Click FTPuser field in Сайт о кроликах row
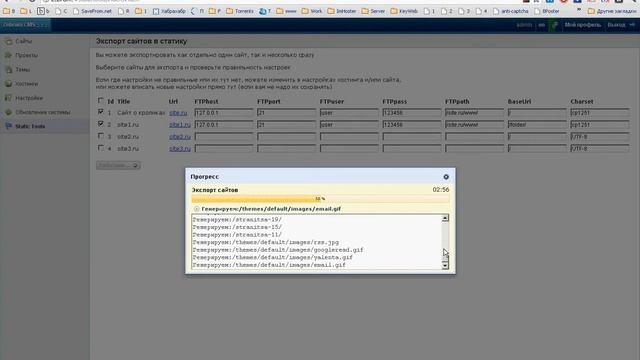The image size is (640, 360). [x=349, y=113]
